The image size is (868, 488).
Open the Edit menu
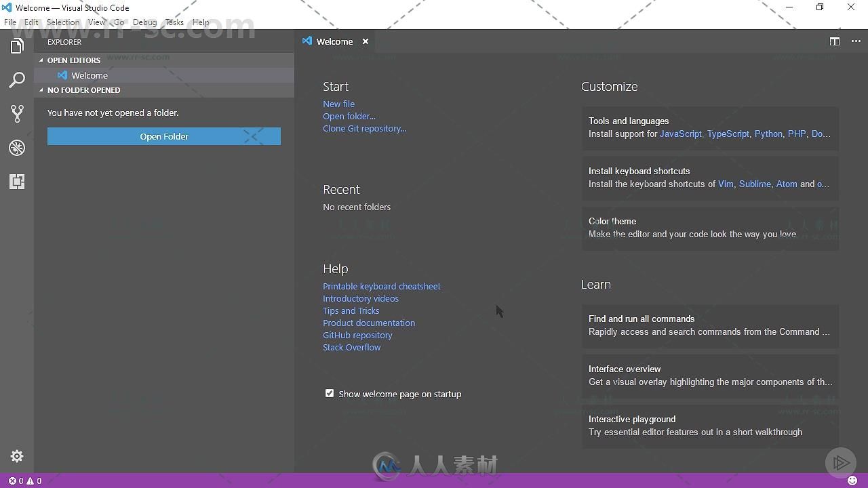[31, 22]
